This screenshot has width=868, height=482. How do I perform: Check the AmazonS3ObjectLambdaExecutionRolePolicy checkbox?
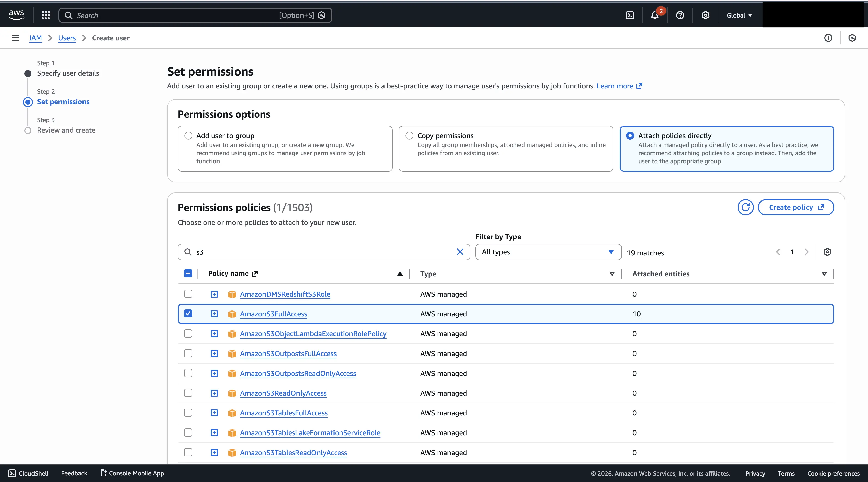tap(188, 333)
